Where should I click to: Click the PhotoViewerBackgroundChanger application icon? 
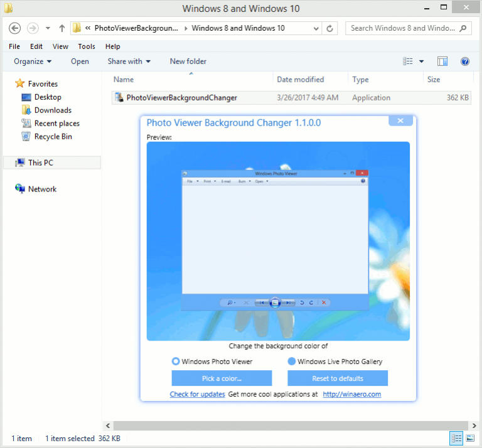tap(119, 97)
